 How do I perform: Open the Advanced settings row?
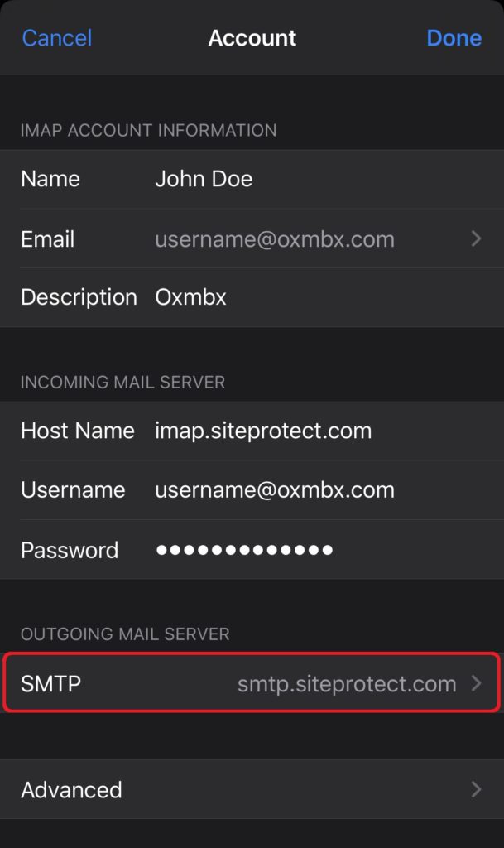point(252,789)
